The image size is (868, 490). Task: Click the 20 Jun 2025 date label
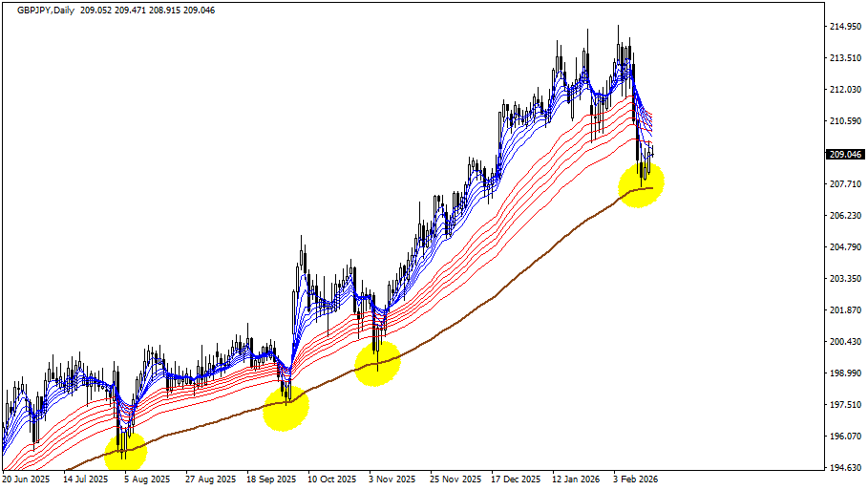tap(27, 479)
